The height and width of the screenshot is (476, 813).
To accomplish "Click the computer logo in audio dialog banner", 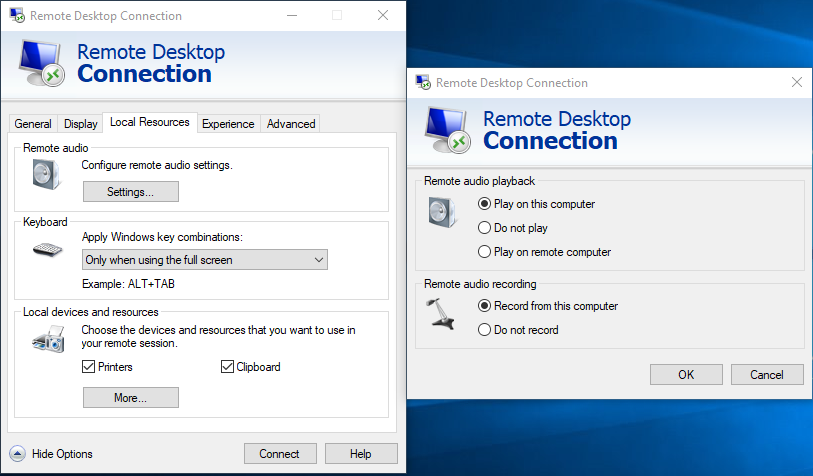I will pyautogui.click(x=447, y=130).
